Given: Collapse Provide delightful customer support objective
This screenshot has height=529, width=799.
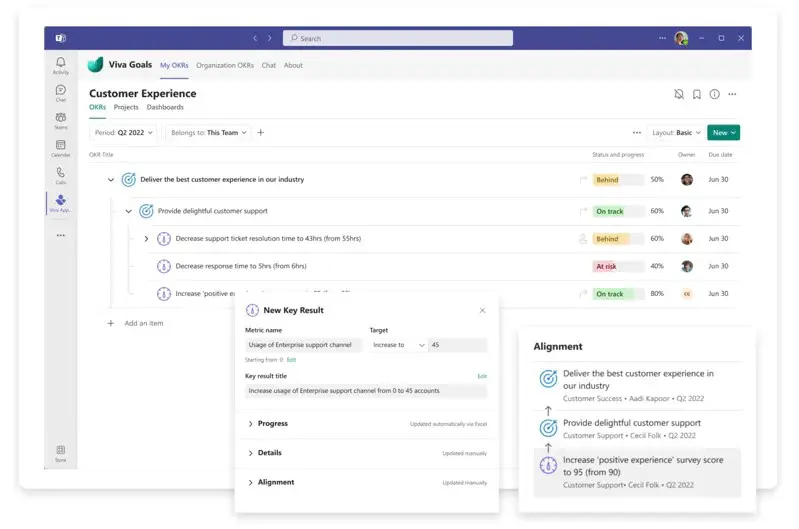Looking at the screenshot, I should 128,211.
